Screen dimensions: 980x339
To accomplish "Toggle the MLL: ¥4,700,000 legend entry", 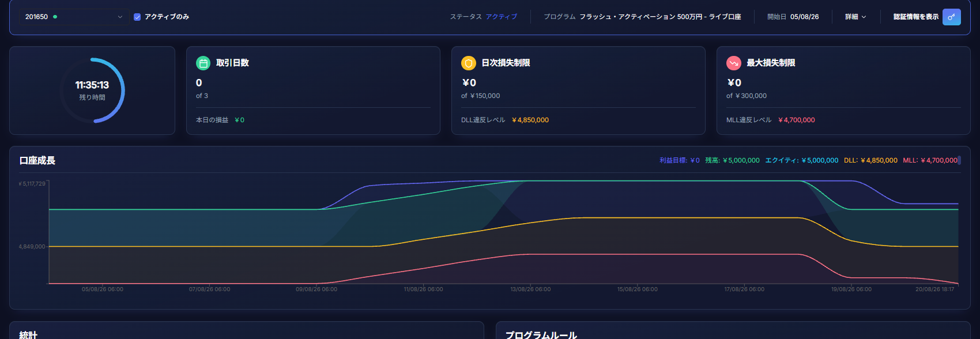I will [x=930, y=160].
